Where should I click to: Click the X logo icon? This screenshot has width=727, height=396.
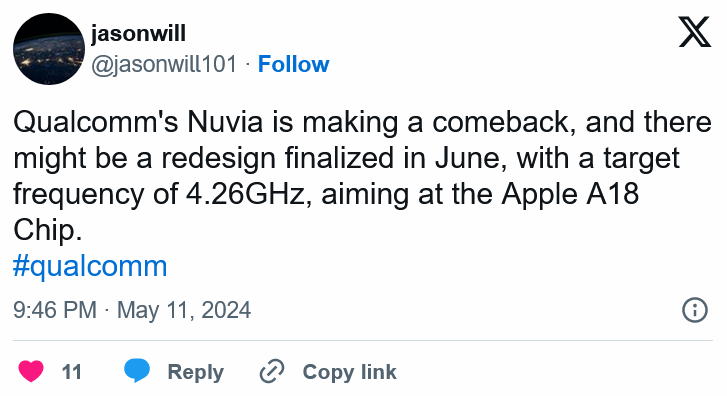pos(695,32)
